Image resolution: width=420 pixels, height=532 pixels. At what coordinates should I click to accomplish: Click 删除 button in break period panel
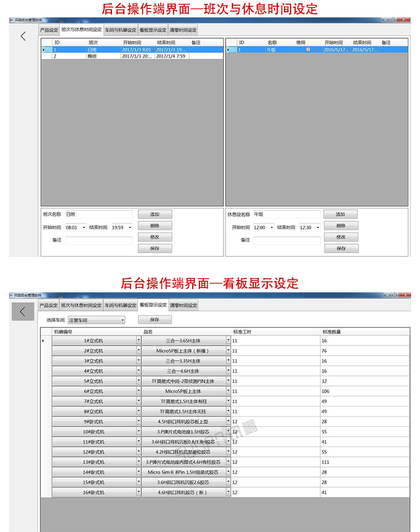pyautogui.click(x=340, y=226)
